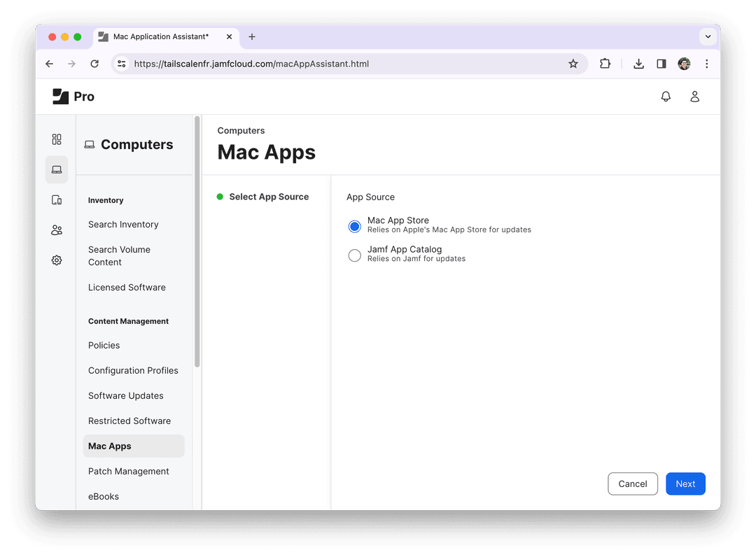The height and width of the screenshot is (557, 756).
Task: Switch to the Mac Application Assistant tab
Action: (161, 36)
